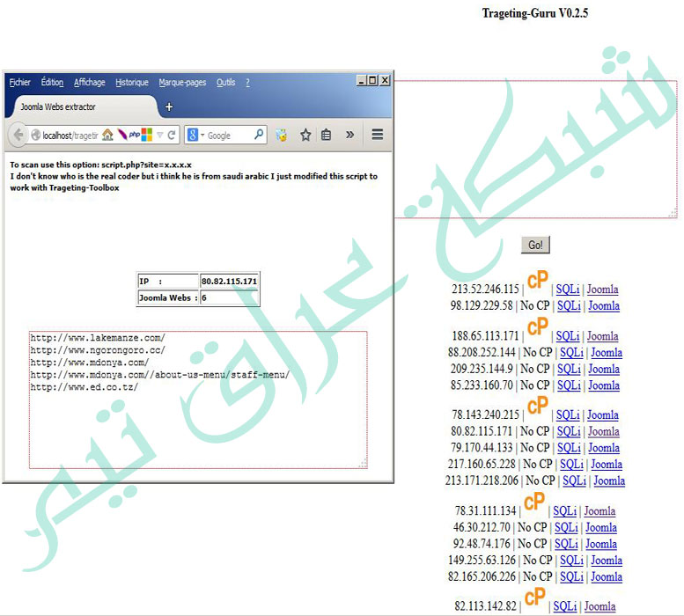Open SQLi link for 92.48.74.176
This screenshot has height=616, width=684.
[567, 544]
